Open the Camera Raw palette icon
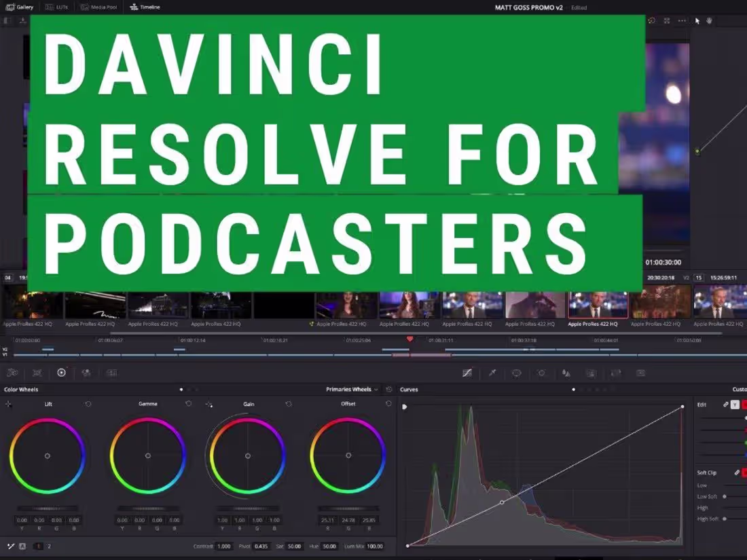The image size is (747, 560). click(12, 373)
